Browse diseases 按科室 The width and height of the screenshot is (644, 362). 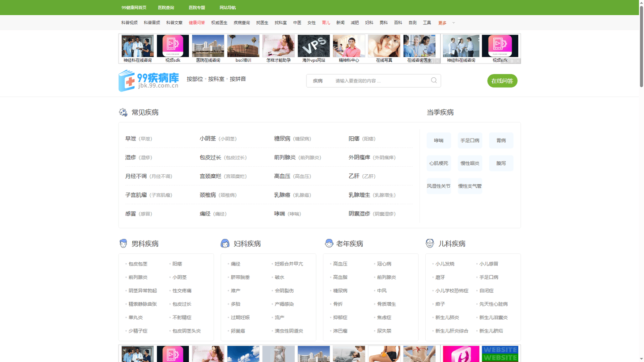[x=216, y=79]
